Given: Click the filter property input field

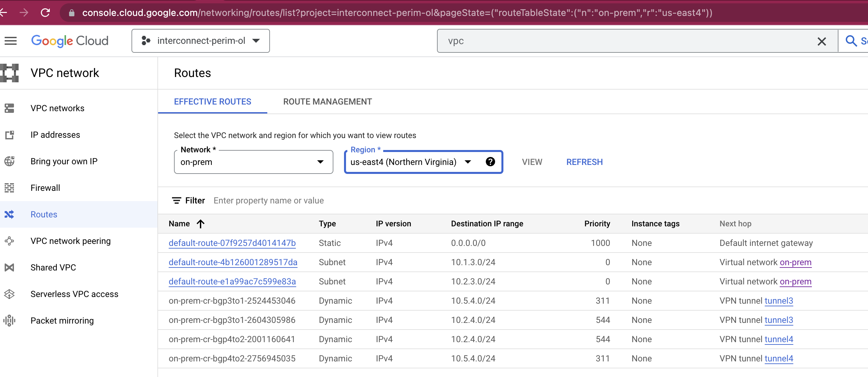Looking at the screenshot, I should click(x=269, y=200).
